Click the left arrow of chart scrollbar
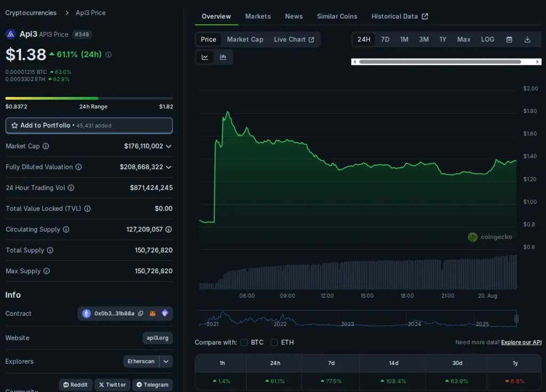Viewport: 546px width, 392px height. click(355, 62)
